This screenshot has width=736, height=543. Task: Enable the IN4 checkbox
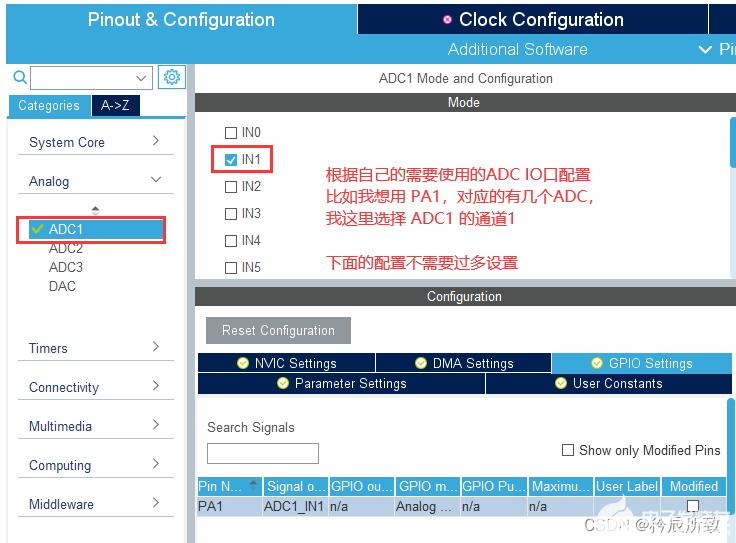click(x=231, y=241)
